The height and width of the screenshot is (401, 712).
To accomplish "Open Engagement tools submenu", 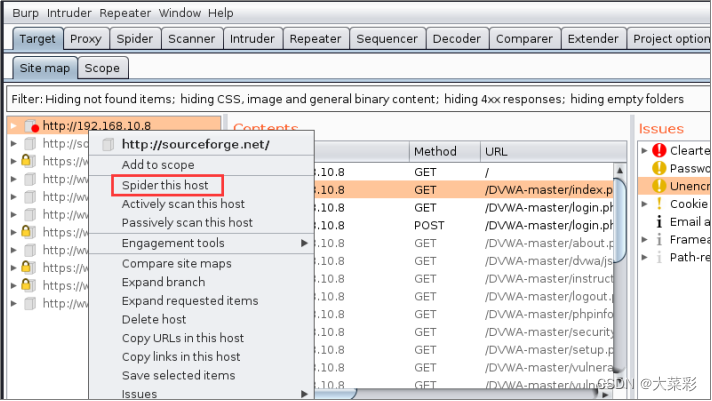I will click(x=201, y=243).
